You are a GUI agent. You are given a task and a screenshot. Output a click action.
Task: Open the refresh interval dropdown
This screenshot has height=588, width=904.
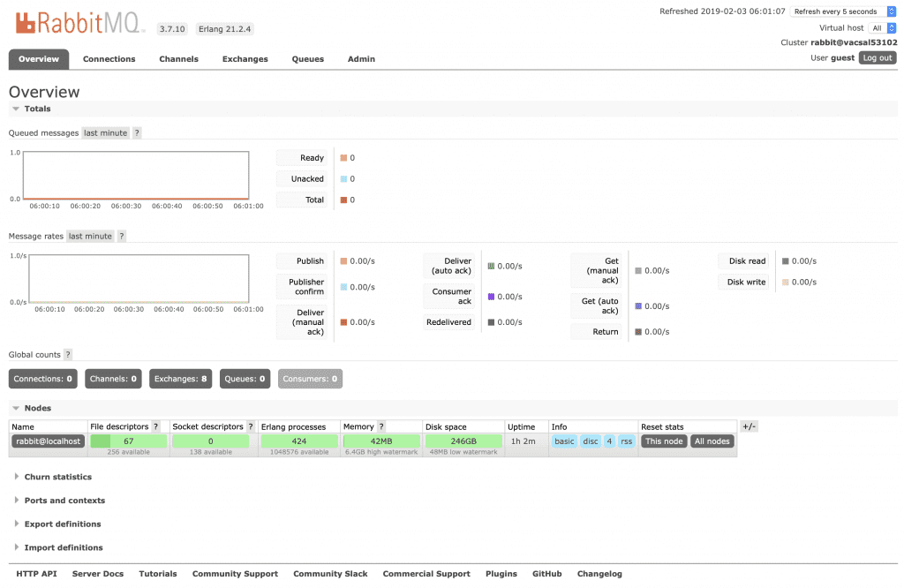(843, 11)
